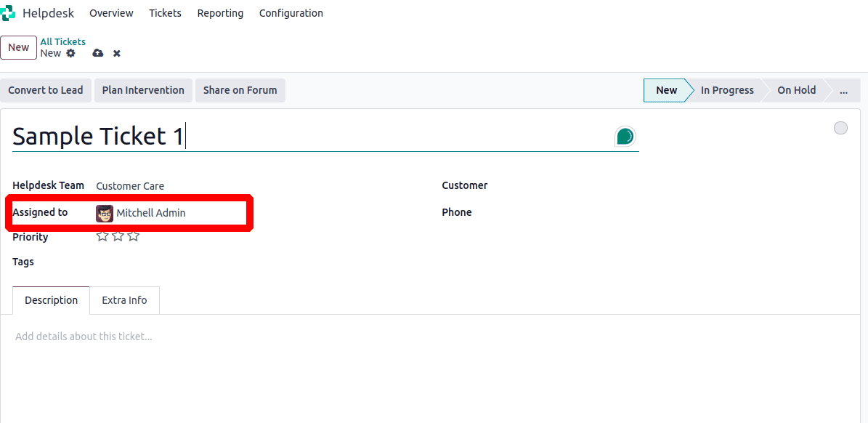Click the Helpdesk Team field label

48,185
